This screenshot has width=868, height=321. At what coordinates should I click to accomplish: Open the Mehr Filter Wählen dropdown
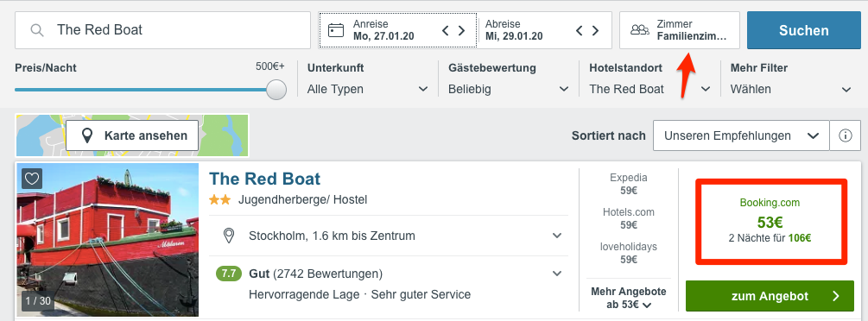point(790,89)
